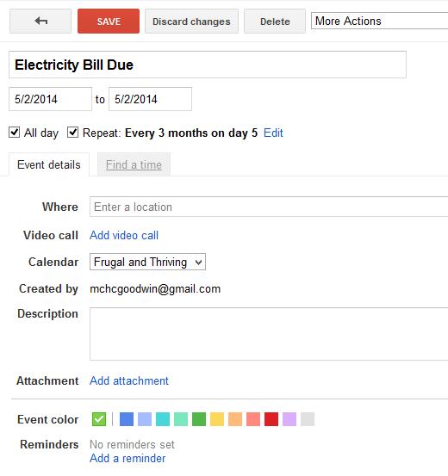The width and height of the screenshot is (448, 476).
Task: Switch to the Find a time tab
Action: point(134,164)
